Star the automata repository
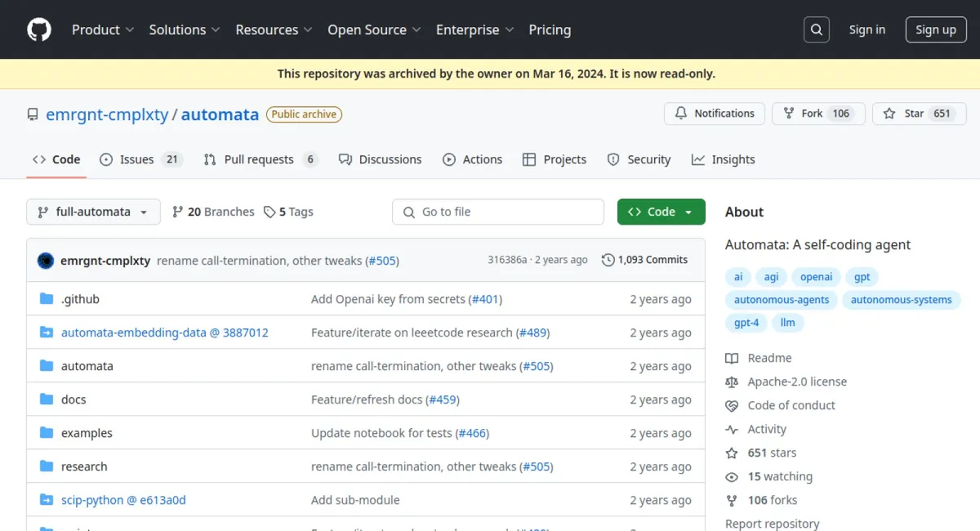980x531 pixels. pos(905,114)
